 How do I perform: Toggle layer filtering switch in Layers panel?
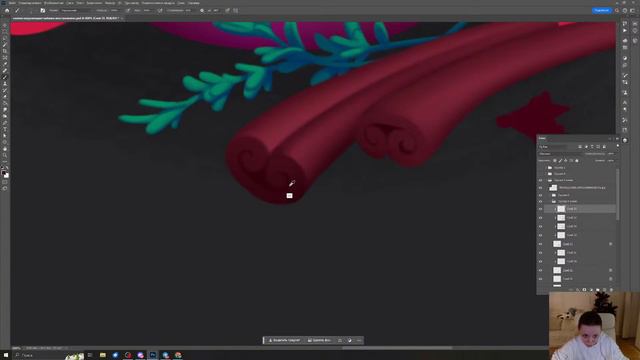click(x=617, y=146)
